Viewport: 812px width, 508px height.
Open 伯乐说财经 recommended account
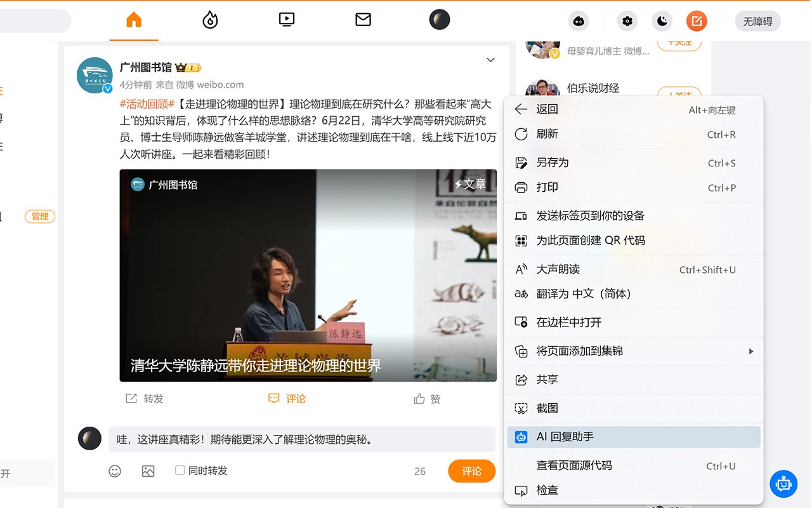coord(593,88)
